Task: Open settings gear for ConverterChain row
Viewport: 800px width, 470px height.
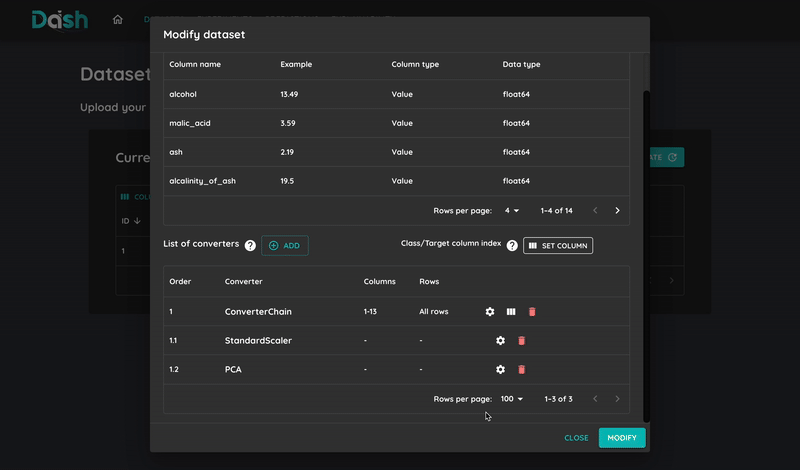Action: pos(490,311)
